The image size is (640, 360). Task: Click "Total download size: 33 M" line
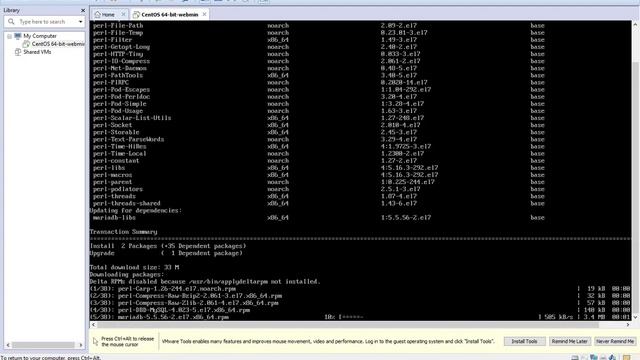(x=134, y=267)
